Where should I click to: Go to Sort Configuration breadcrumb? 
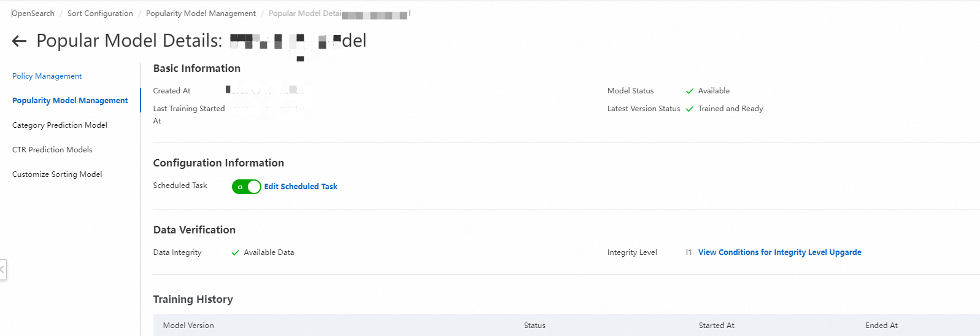(x=100, y=14)
